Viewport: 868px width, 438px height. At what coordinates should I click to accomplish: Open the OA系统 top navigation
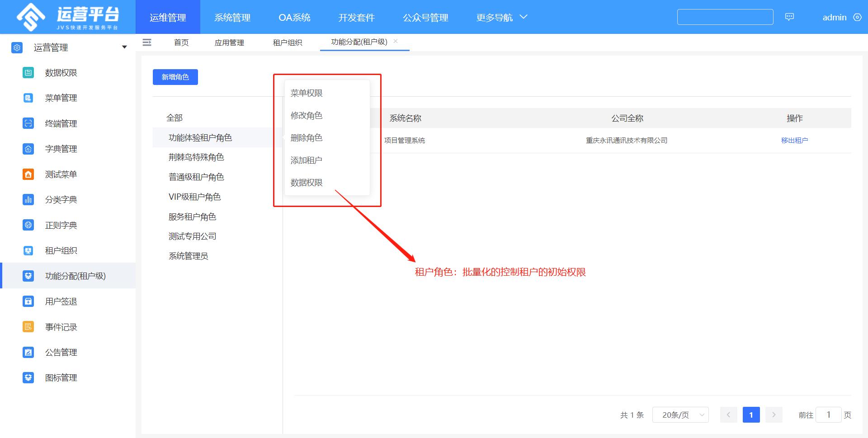tap(294, 17)
